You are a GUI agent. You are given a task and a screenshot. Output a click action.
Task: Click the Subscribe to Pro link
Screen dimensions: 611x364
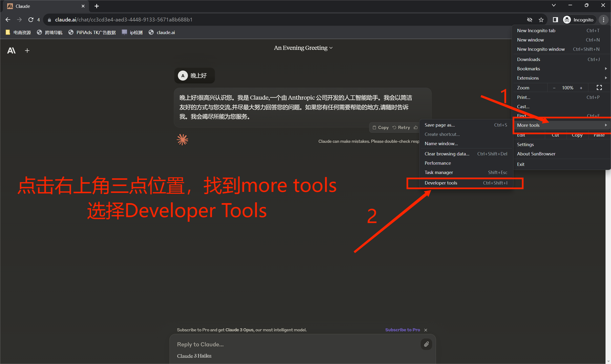[402, 330]
